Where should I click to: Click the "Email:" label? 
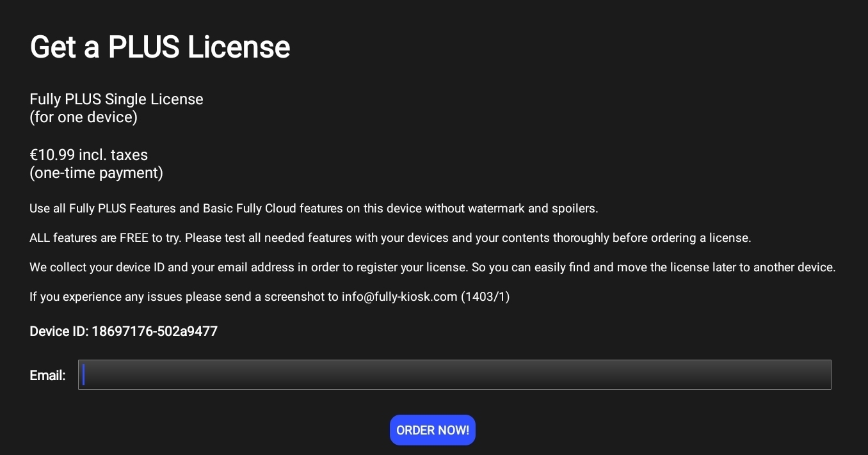point(47,376)
